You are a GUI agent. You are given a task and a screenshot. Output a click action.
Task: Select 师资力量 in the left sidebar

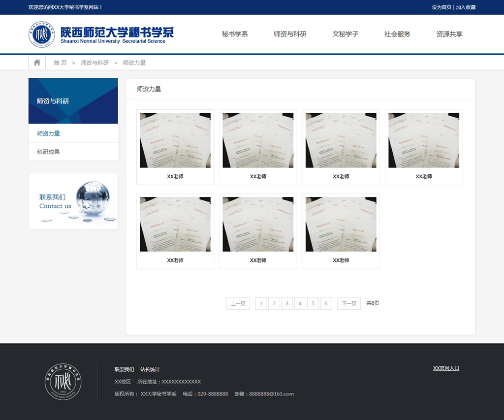tap(49, 133)
